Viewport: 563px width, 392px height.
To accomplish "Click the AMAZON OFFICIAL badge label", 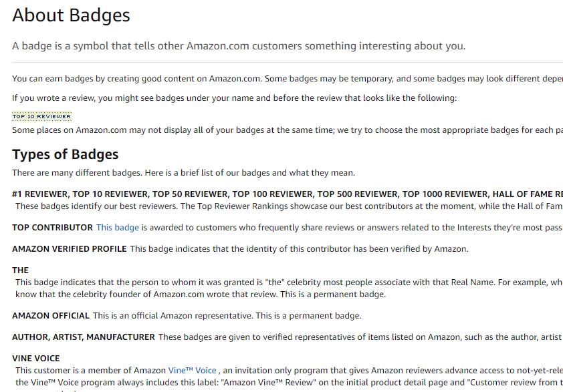I will (x=51, y=316).
